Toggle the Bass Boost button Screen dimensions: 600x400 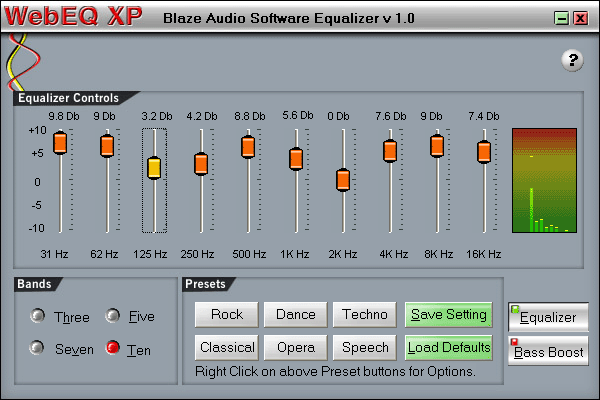(547, 352)
